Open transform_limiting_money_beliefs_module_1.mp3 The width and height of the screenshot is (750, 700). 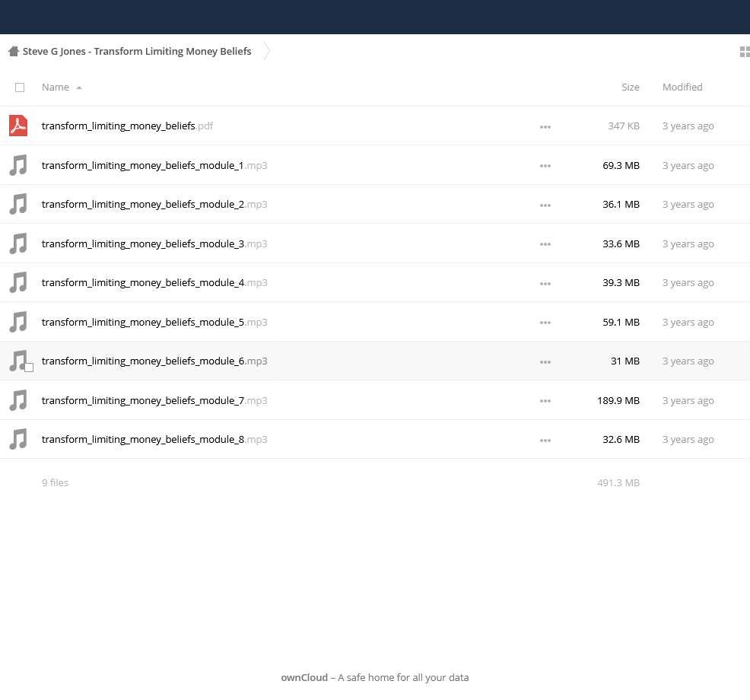[x=154, y=165]
